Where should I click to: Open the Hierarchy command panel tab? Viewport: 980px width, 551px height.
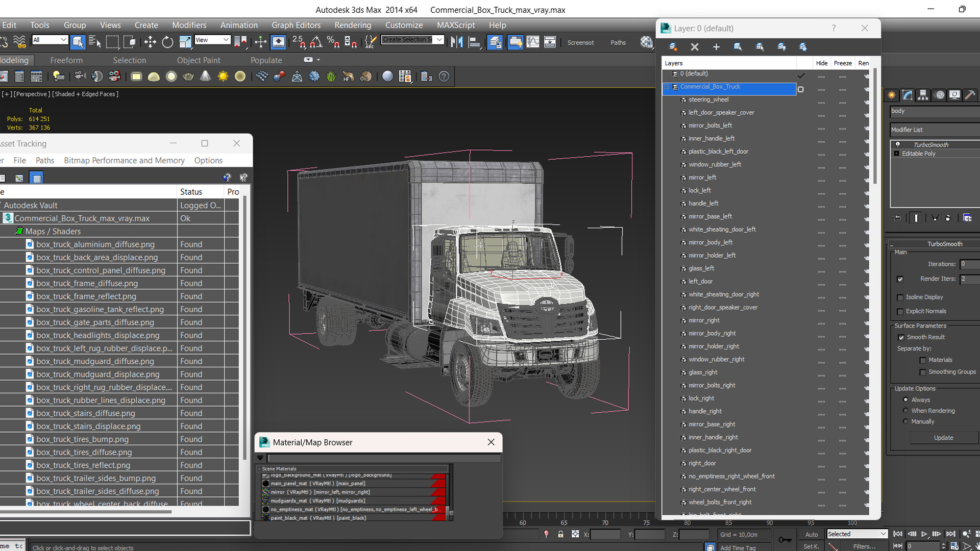pyautogui.click(x=923, y=95)
